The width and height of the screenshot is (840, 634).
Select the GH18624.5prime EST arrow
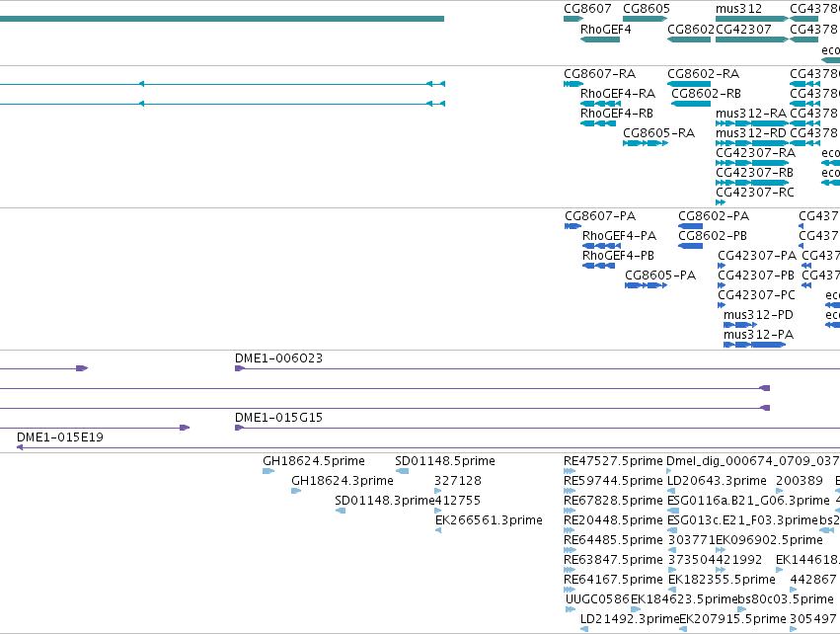point(268,471)
